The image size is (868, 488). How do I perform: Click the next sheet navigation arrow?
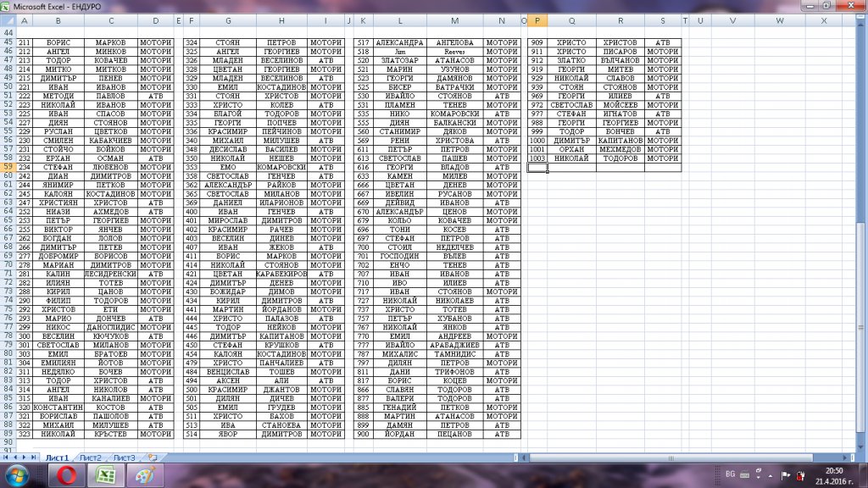tap(24, 457)
